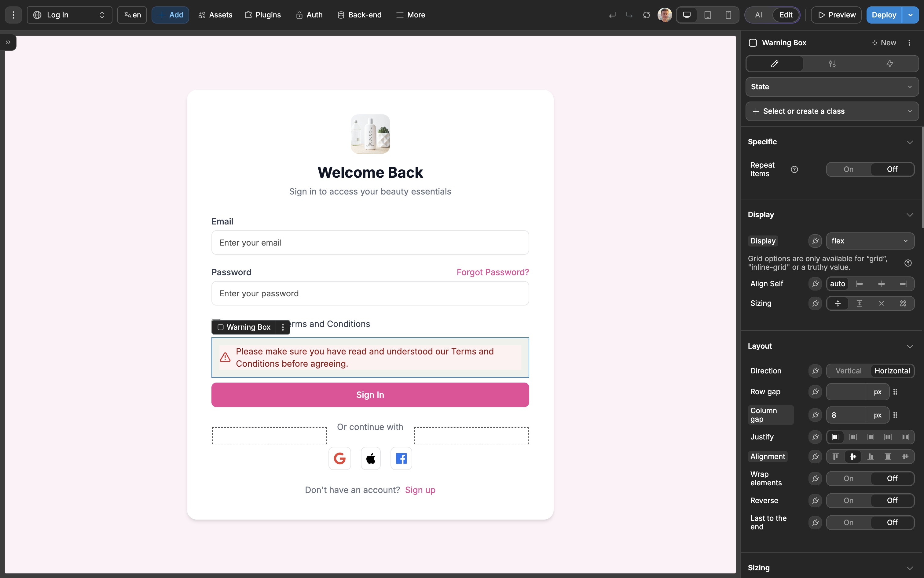Click the Preview button

(x=836, y=15)
